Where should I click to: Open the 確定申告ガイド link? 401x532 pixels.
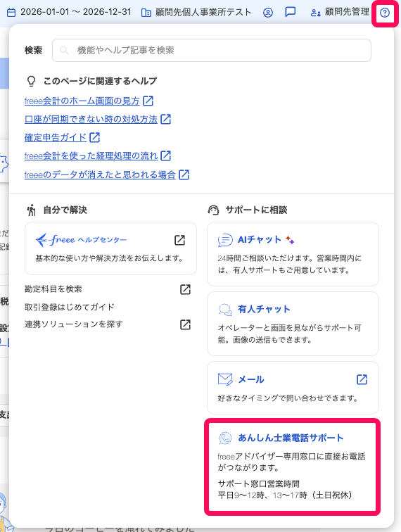[x=56, y=137]
